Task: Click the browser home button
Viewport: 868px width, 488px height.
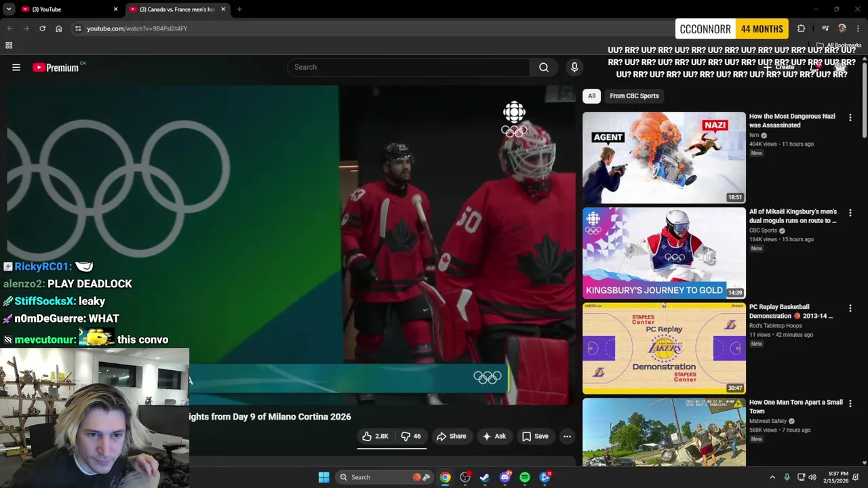Action: 58,28
